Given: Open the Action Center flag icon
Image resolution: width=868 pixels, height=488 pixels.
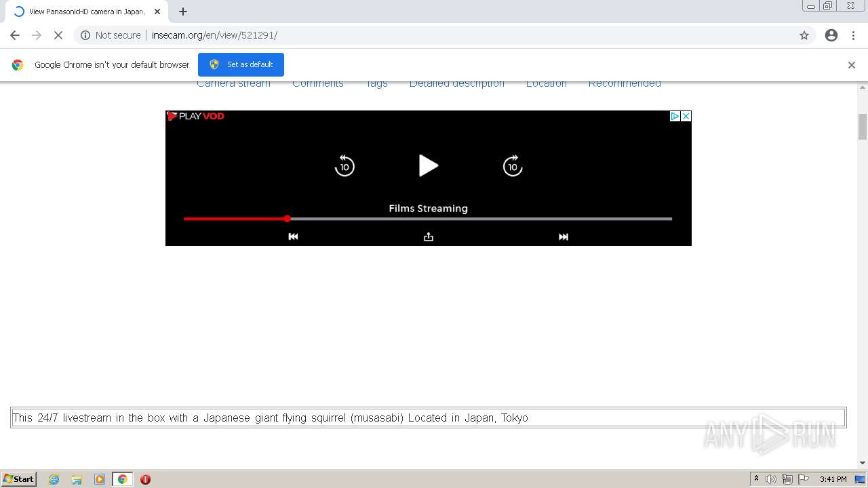Looking at the screenshot, I should (x=804, y=479).
